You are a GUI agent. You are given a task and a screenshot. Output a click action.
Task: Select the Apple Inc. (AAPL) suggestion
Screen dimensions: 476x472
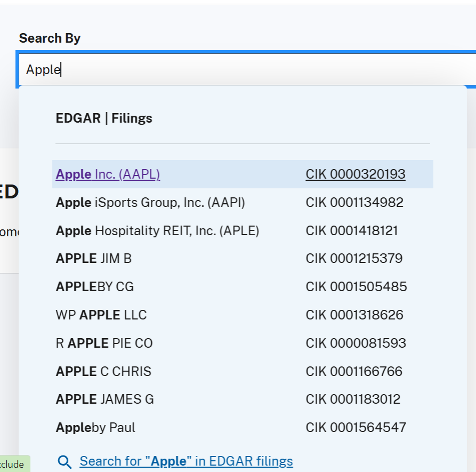(108, 174)
